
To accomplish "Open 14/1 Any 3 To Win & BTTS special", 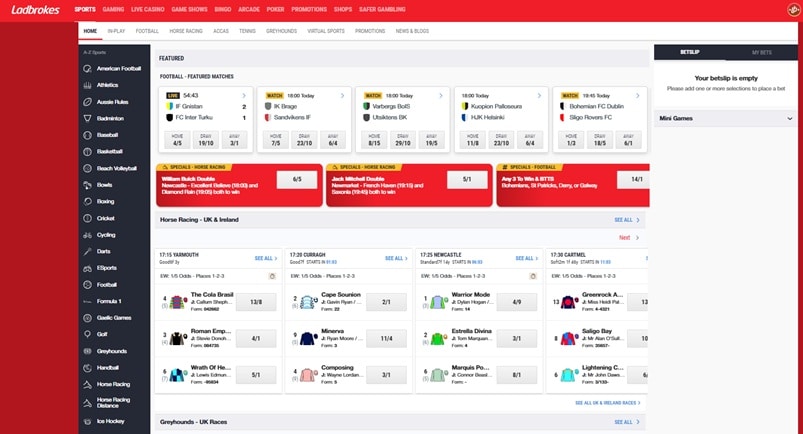I will tap(633, 180).
